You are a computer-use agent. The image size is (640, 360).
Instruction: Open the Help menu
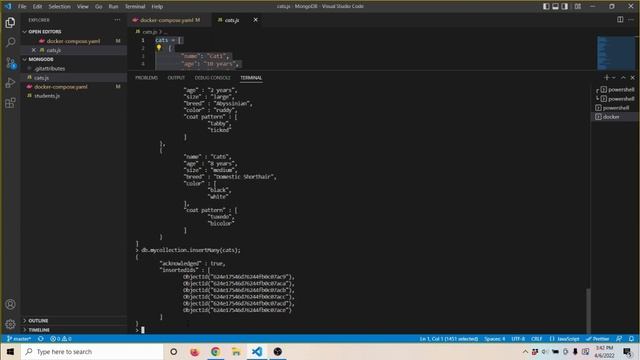pyautogui.click(x=157, y=7)
